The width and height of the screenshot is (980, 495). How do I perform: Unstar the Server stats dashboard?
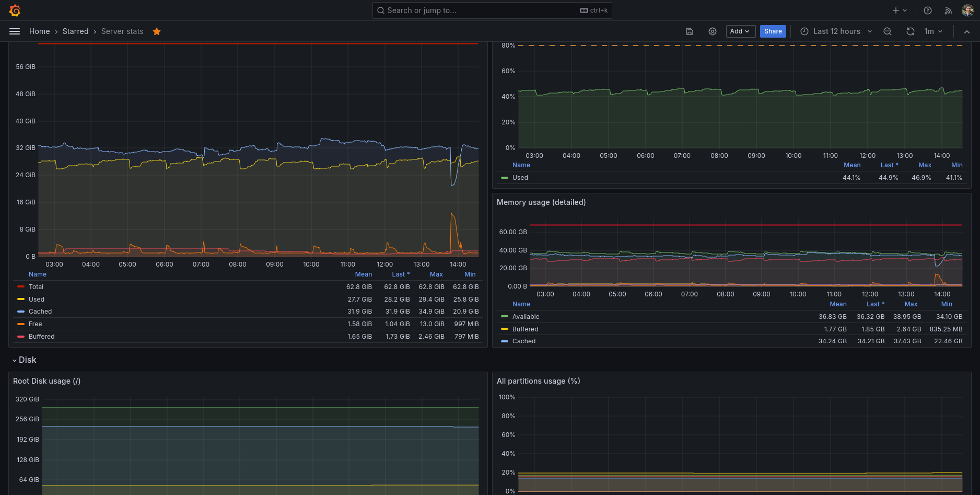pos(157,31)
